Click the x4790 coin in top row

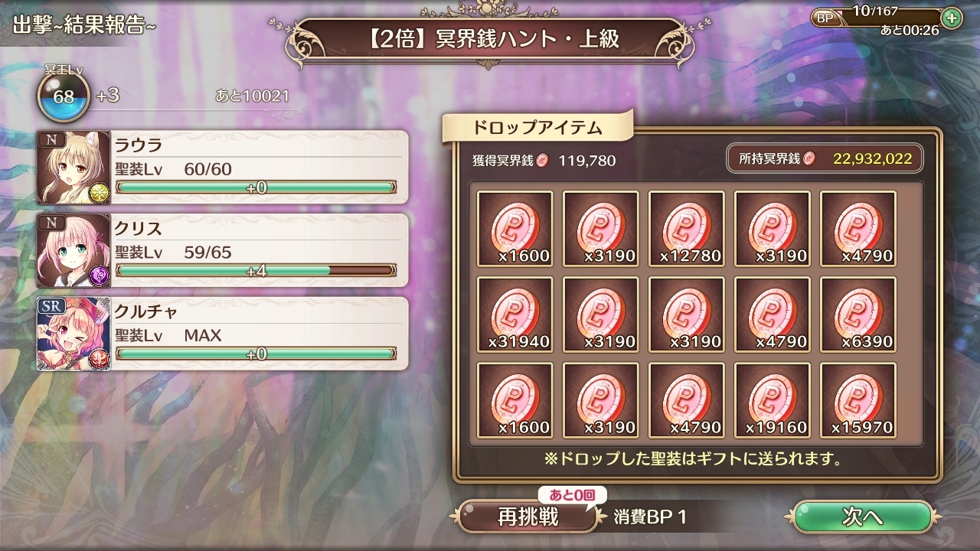pyautogui.click(x=857, y=229)
